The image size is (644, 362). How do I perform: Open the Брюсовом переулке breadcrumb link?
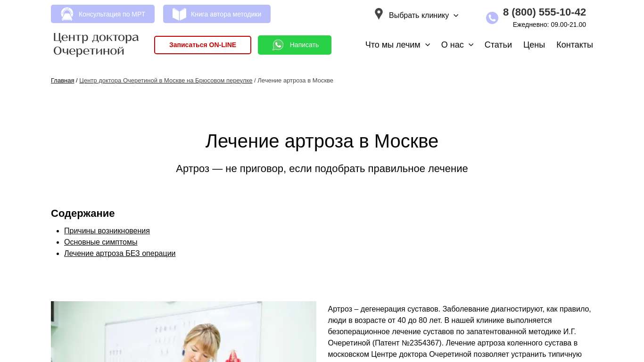tap(165, 81)
